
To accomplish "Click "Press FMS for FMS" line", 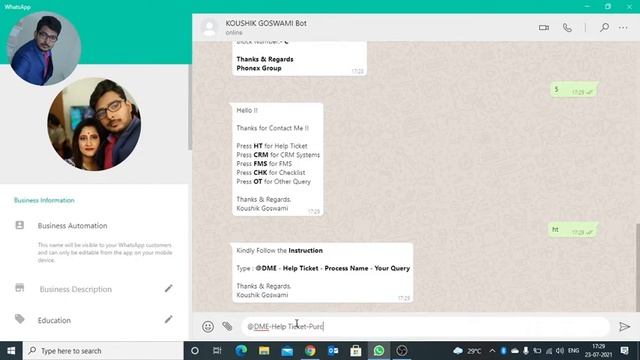I will 264,164.
